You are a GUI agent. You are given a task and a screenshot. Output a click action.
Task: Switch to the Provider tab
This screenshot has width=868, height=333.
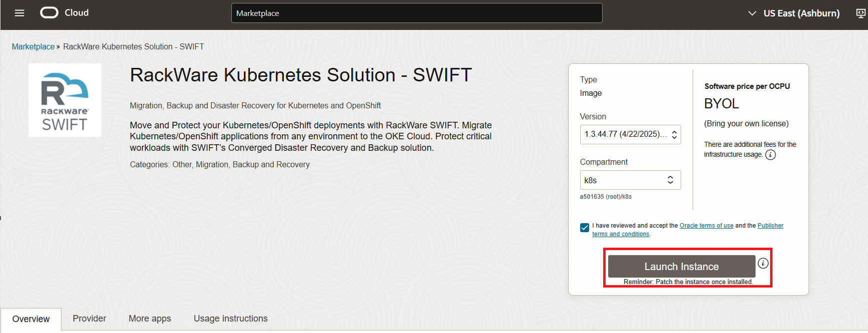tap(89, 319)
